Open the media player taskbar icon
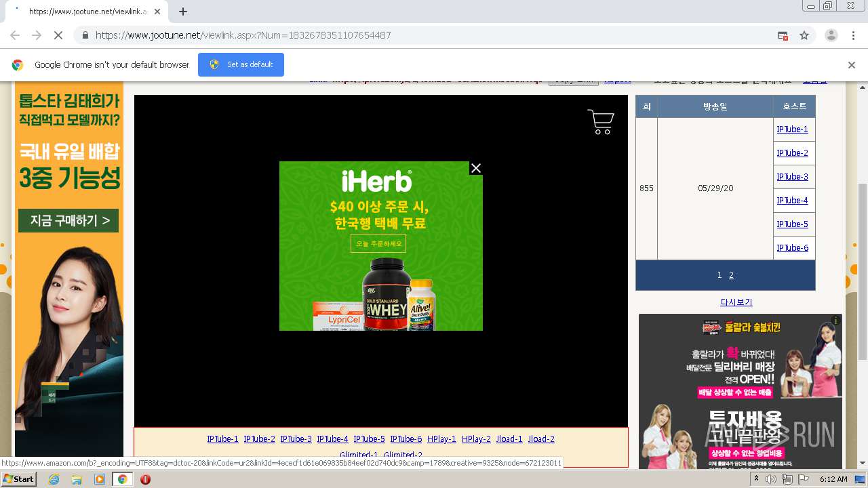Image resolution: width=868 pixels, height=488 pixels. point(100,479)
